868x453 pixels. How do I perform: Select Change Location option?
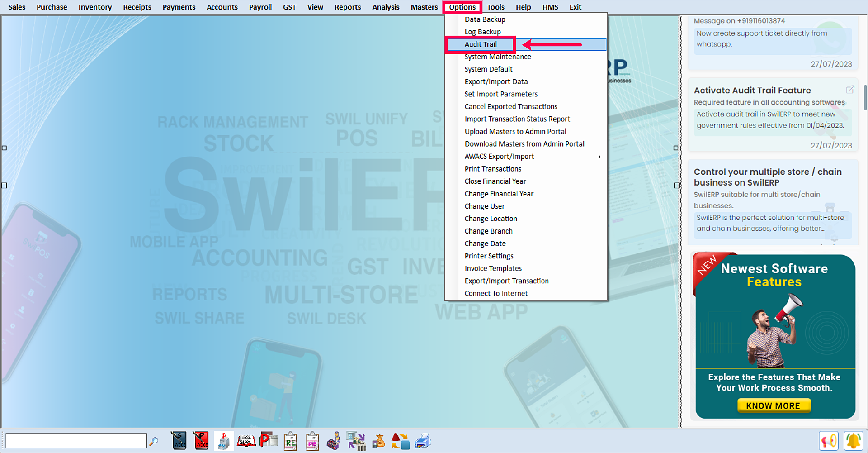click(x=526, y=219)
